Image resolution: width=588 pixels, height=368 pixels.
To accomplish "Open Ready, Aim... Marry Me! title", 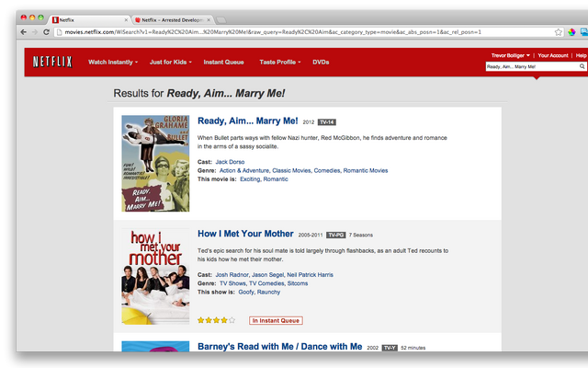I will click(x=248, y=121).
